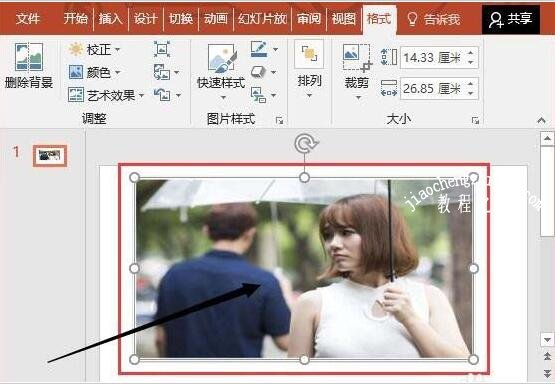Image resolution: width=555 pixels, height=385 pixels.
Task: Increase the height value with the up arrow
Action: (470, 53)
